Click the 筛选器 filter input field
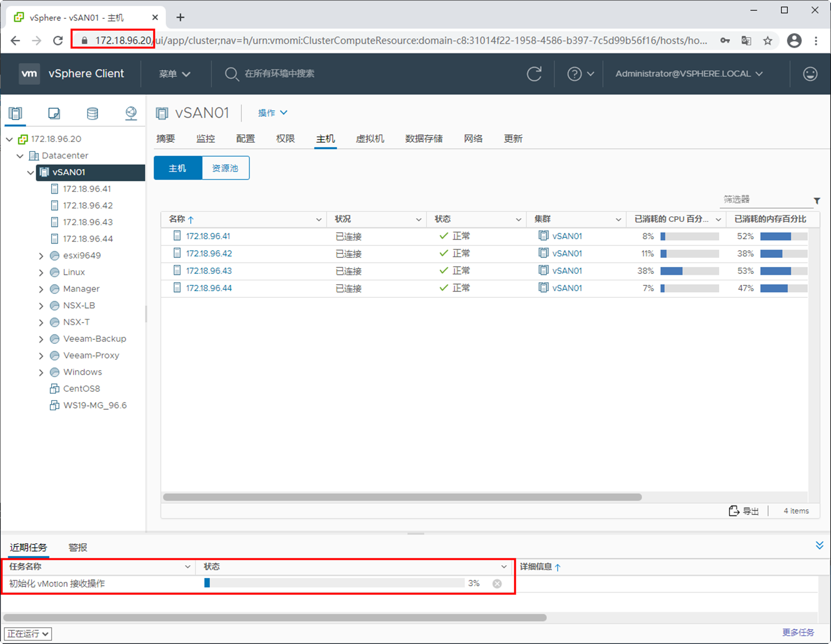The height and width of the screenshot is (644, 831). pyautogui.click(x=766, y=199)
